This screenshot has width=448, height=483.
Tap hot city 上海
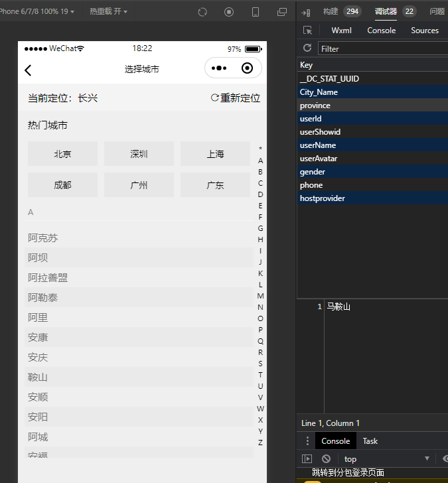[x=215, y=154]
